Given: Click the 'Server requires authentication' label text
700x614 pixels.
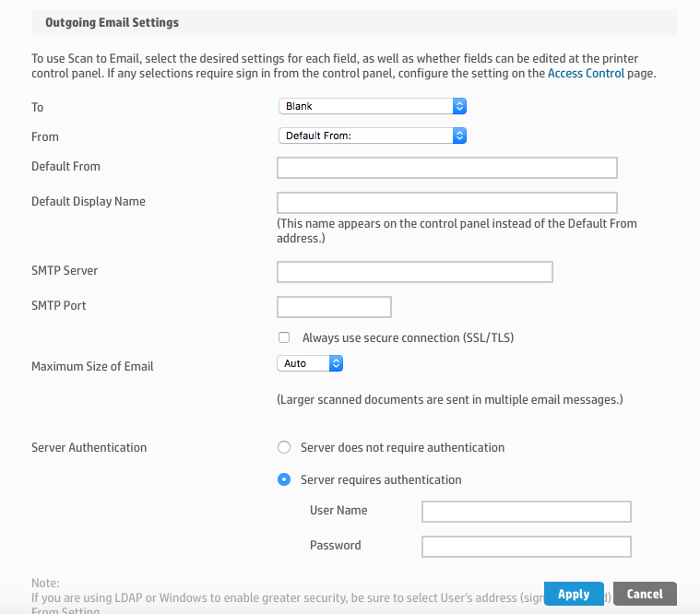Looking at the screenshot, I should (x=381, y=479).
